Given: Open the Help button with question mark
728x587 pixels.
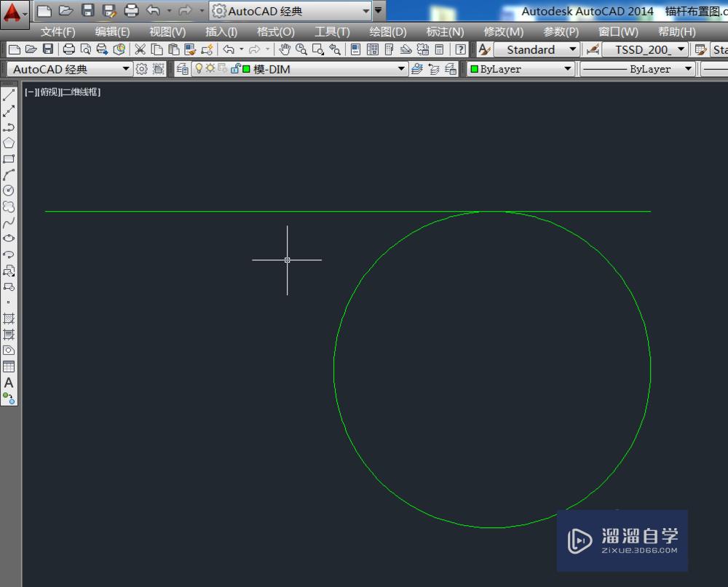Looking at the screenshot, I should pos(460,49).
